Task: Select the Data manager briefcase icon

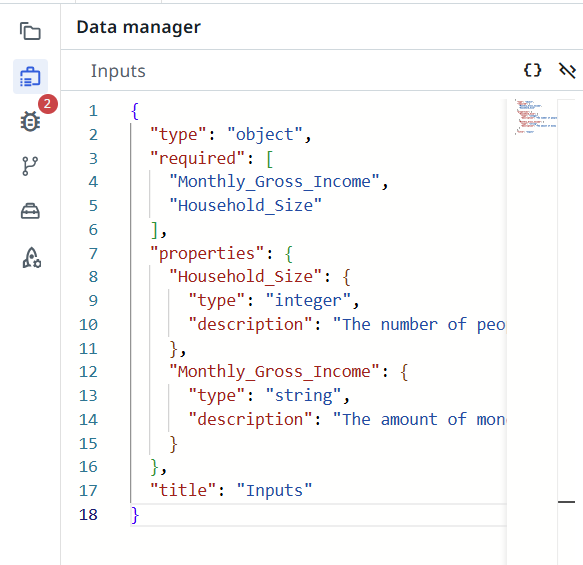Action: (30, 77)
